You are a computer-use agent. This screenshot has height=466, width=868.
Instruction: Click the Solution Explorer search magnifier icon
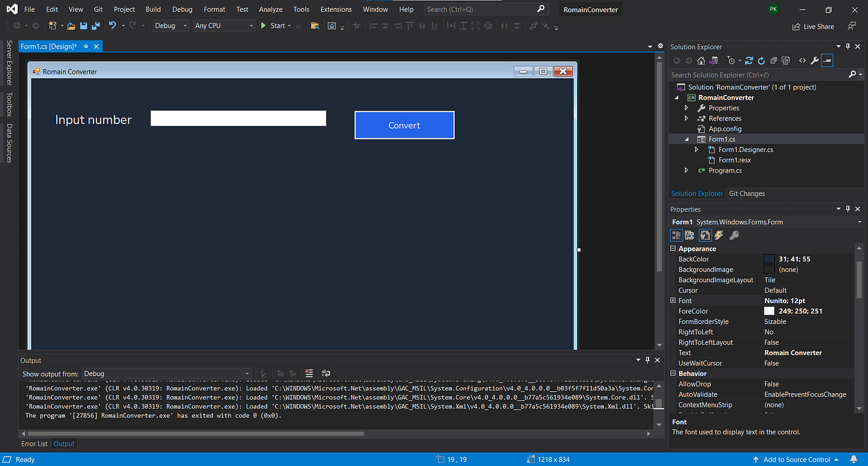[x=852, y=75]
